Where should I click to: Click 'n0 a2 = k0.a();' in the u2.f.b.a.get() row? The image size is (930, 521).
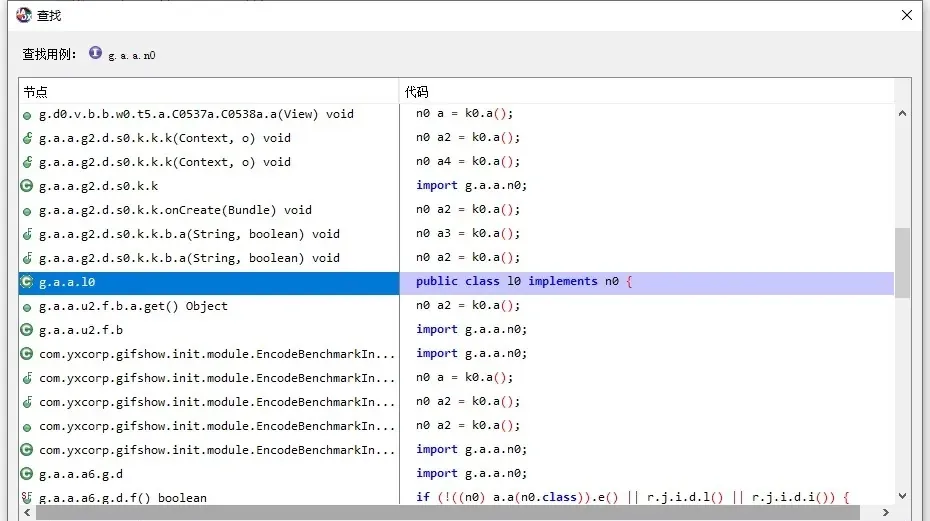[468, 306]
